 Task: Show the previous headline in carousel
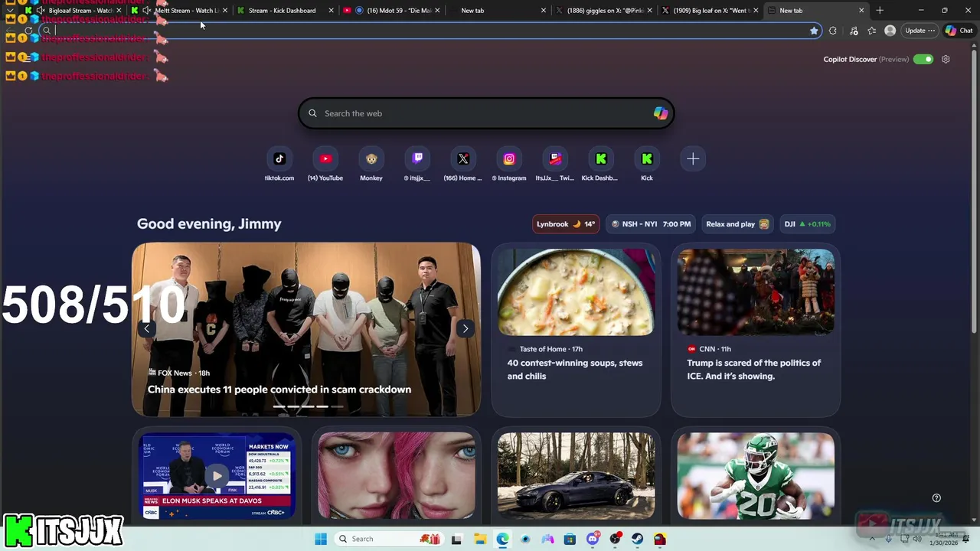(146, 328)
